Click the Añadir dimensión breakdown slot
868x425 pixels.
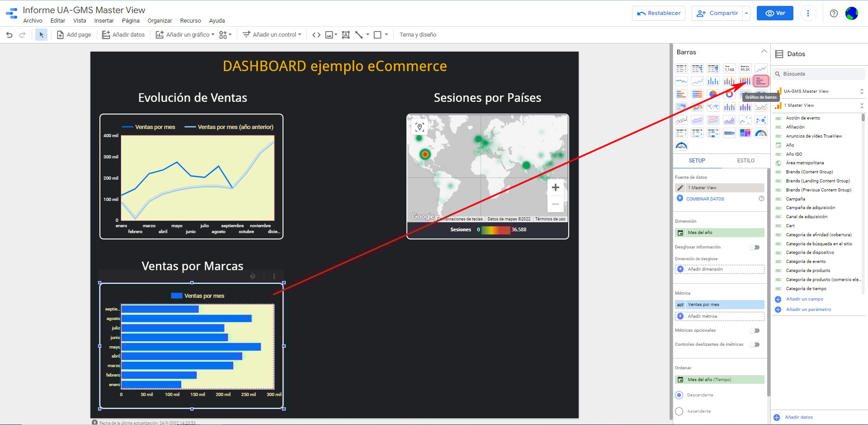click(x=720, y=269)
